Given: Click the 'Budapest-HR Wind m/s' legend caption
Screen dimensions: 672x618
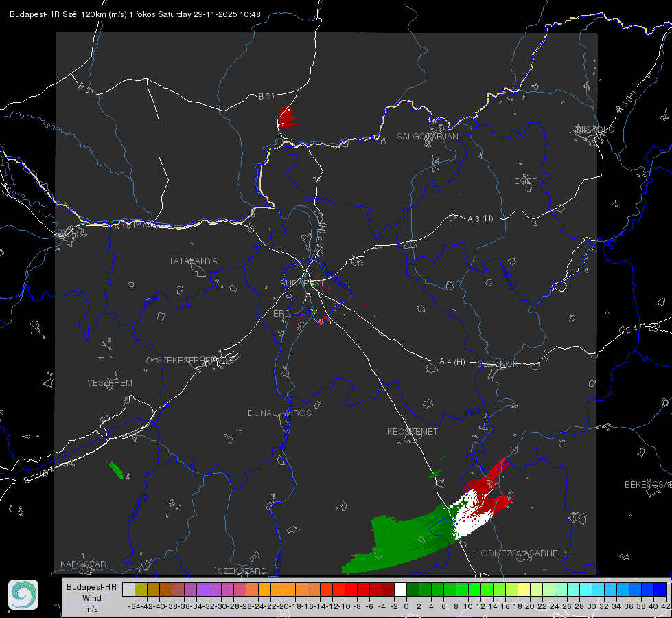Looking at the screenshot, I should (92, 597).
